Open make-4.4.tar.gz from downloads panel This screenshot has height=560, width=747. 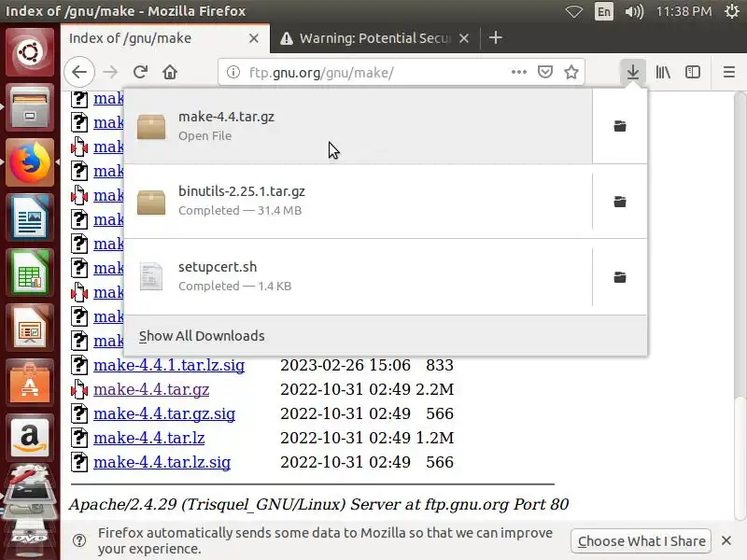coord(359,126)
